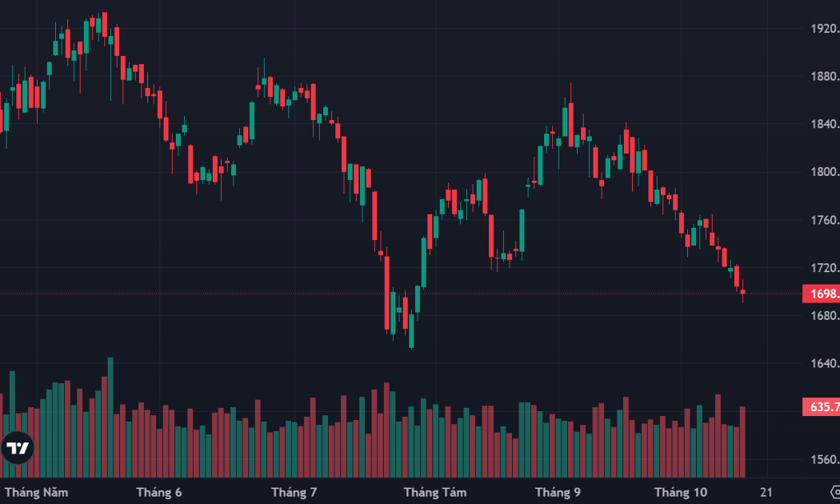Select the lowest green candle before Tháng Tám
Screen dimensions: 840x504
411,330
